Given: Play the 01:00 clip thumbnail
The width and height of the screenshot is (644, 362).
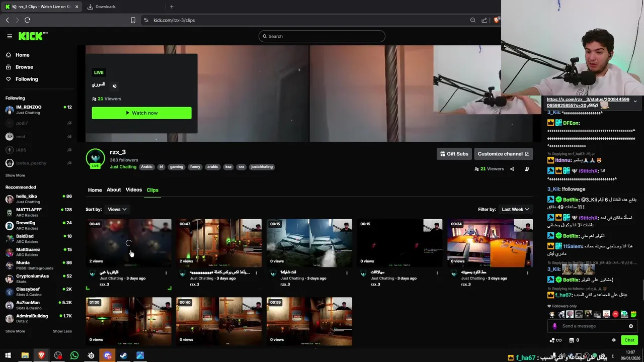Looking at the screenshot, I should click(x=128, y=321).
